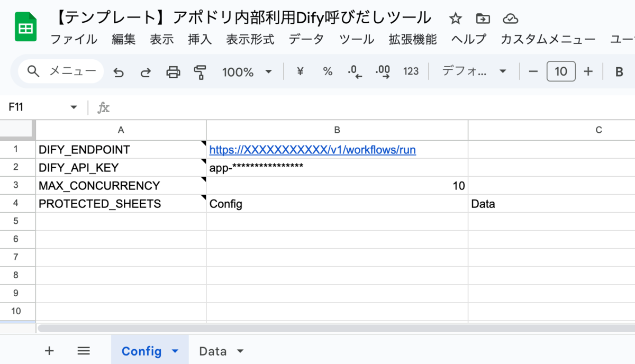The width and height of the screenshot is (635, 364).
Task: Click the undo arrow
Action: click(119, 72)
